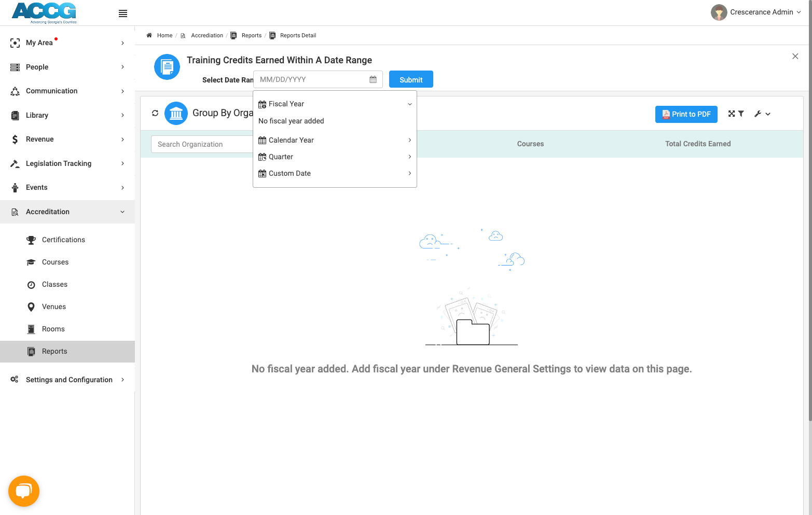Click the user avatar picture
The height and width of the screenshot is (515, 812).
click(719, 12)
